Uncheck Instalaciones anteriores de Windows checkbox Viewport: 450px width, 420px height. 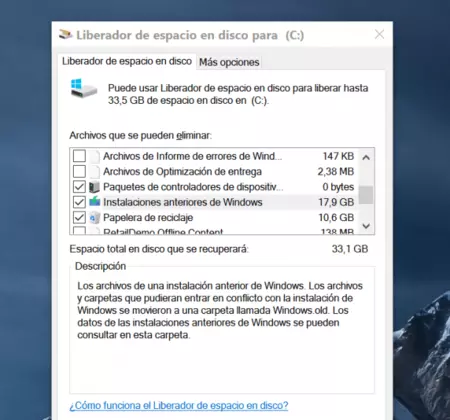[79, 202]
